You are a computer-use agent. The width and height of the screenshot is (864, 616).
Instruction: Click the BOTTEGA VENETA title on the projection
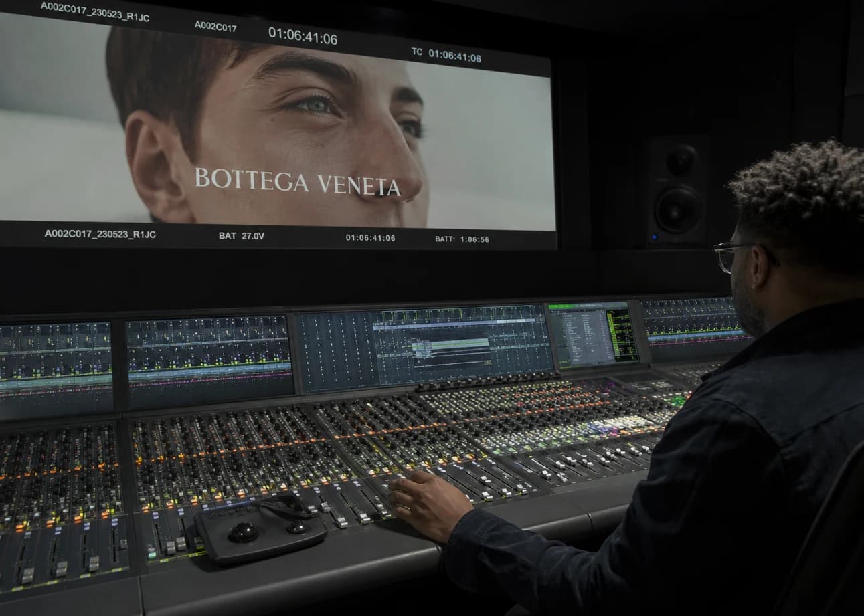tap(298, 182)
